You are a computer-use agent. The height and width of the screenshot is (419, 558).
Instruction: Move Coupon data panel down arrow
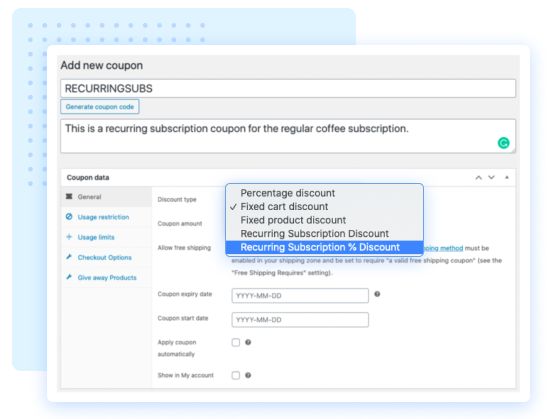[x=491, y=177]
